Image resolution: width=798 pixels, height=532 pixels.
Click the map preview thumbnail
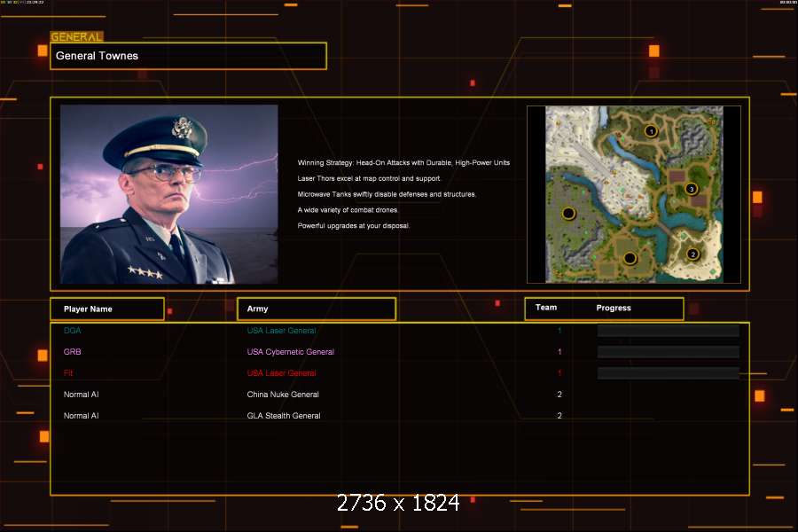(634, 194)
